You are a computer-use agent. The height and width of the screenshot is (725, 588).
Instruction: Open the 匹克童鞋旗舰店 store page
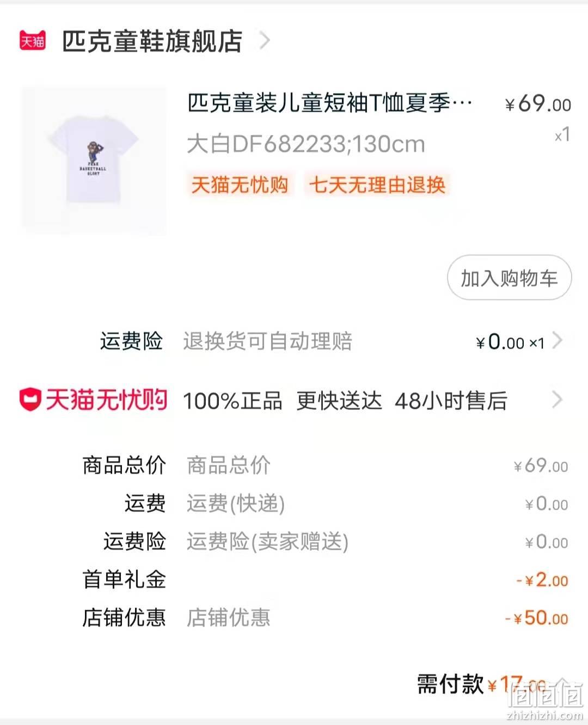152,41
